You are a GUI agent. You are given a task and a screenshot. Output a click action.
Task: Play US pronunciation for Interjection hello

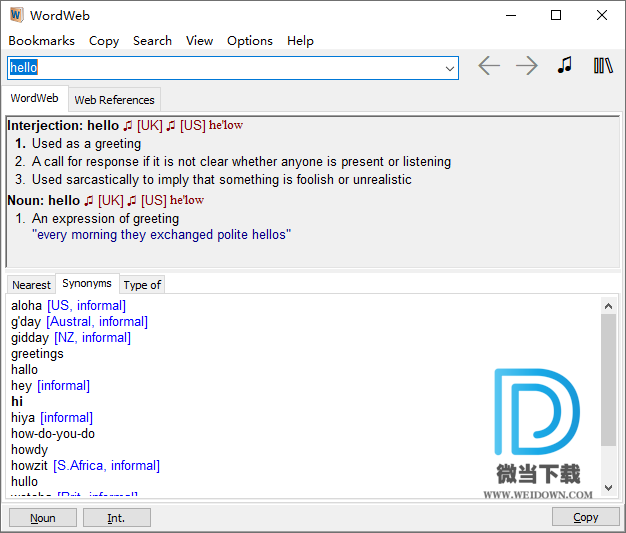170,126
